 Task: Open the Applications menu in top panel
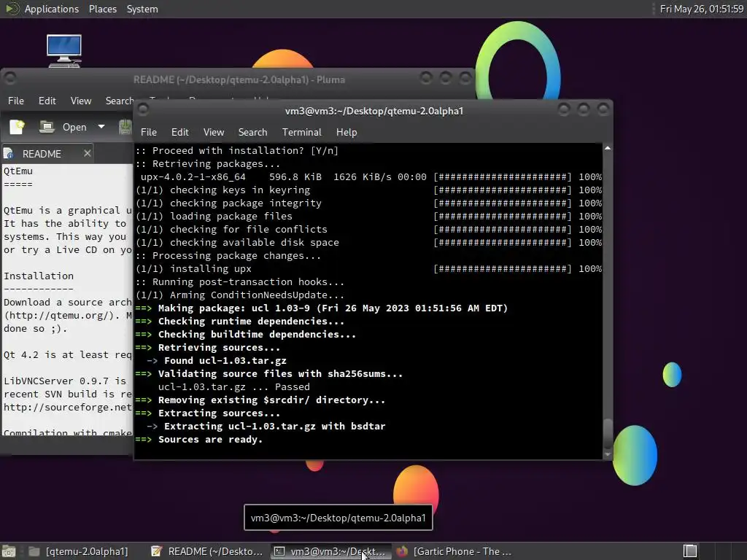coord(52,9)
